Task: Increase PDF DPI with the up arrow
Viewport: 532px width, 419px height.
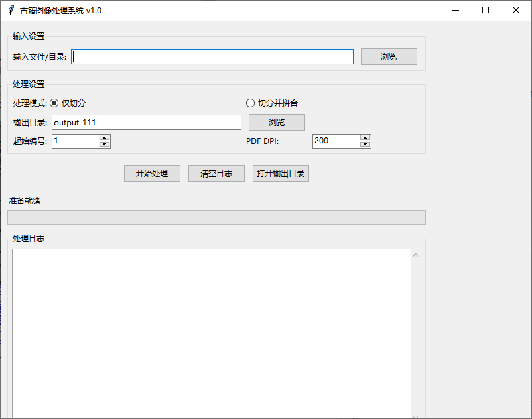Action: tap(365, 137)
